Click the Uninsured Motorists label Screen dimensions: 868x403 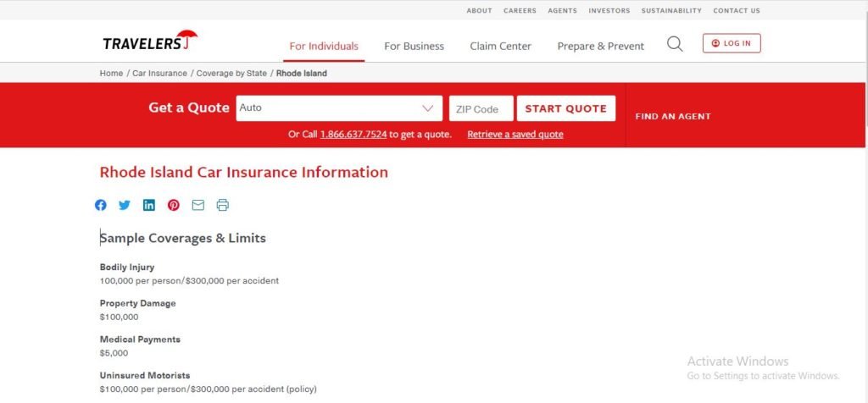point(145,375)
